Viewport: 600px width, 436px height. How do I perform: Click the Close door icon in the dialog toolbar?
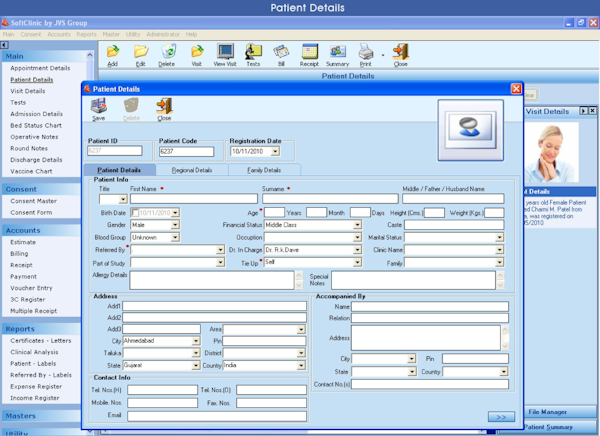point(163,106)
